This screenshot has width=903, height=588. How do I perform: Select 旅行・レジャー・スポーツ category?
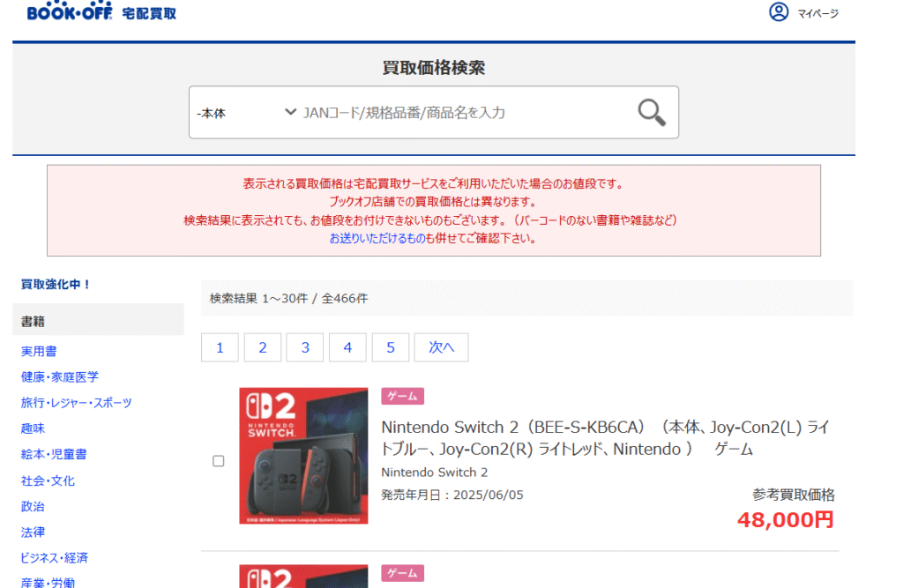pyautogui.click(x=76, y=403)
